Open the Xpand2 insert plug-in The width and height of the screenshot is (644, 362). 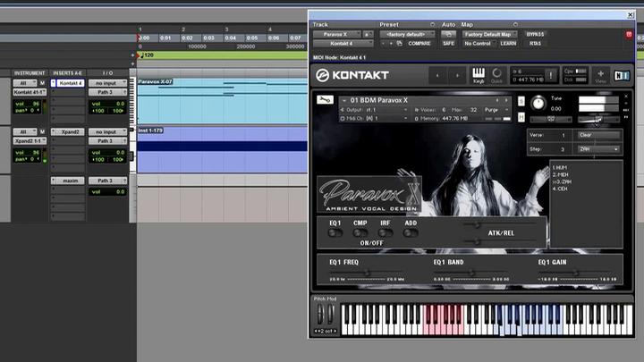[x=71, y=132]
